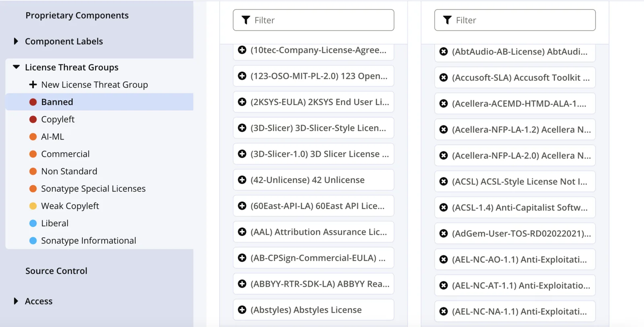Click plus icon beside 2KSYS-EULA
The height and width of the screenshot is (327, 644).
pos(242,102)
